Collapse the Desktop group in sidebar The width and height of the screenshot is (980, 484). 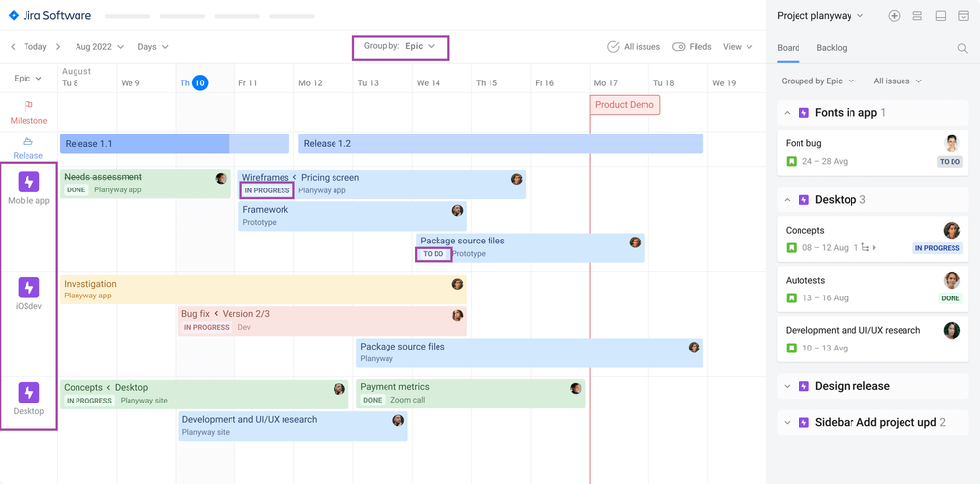click(x=787, y=200)
